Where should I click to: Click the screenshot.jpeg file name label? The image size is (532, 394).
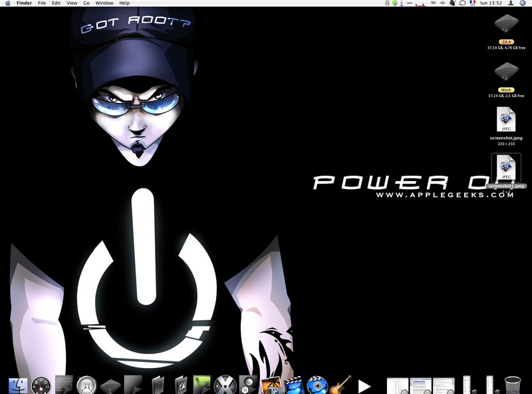click(x=506, y=138)
